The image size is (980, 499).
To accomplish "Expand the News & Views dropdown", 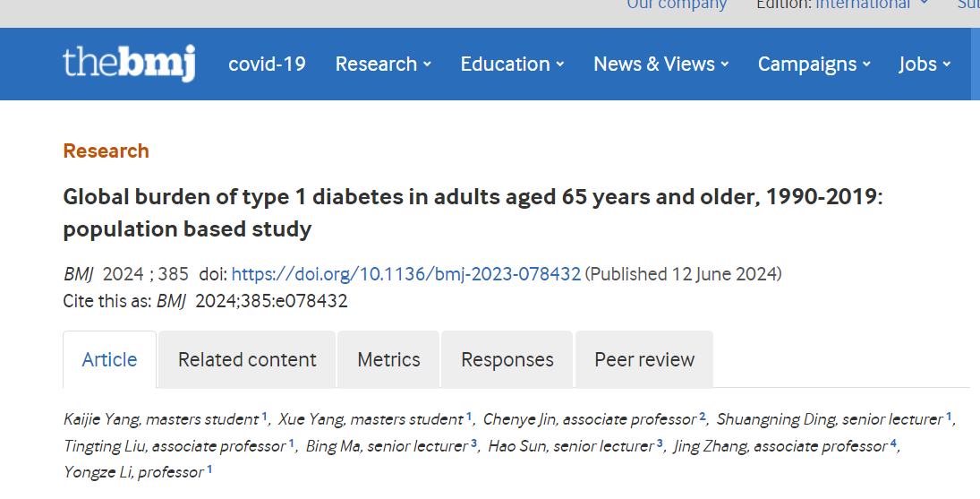I will 660,64.
